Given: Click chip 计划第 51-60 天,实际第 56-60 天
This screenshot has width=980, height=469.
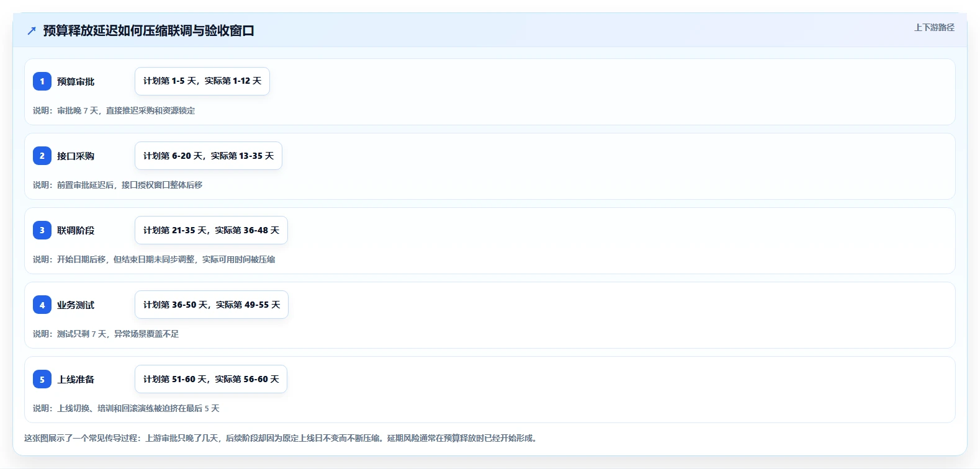Looking at the screenshot, I should click(x=211, y=379).
